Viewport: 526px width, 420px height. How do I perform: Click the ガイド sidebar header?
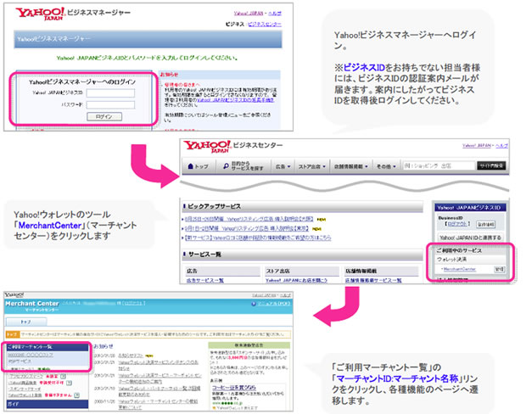point(47,404)
